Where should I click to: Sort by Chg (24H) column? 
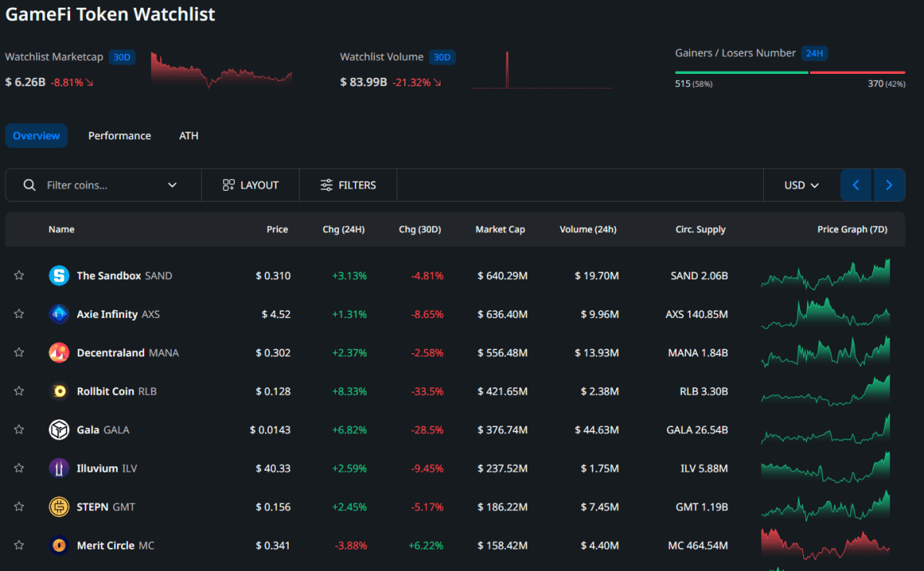(x=343, y=229)
